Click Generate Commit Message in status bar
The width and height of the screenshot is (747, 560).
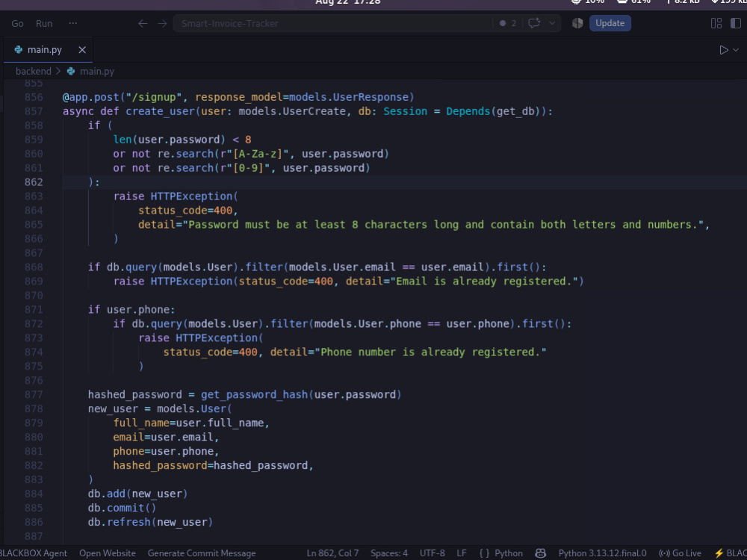(x=202, y=553)
